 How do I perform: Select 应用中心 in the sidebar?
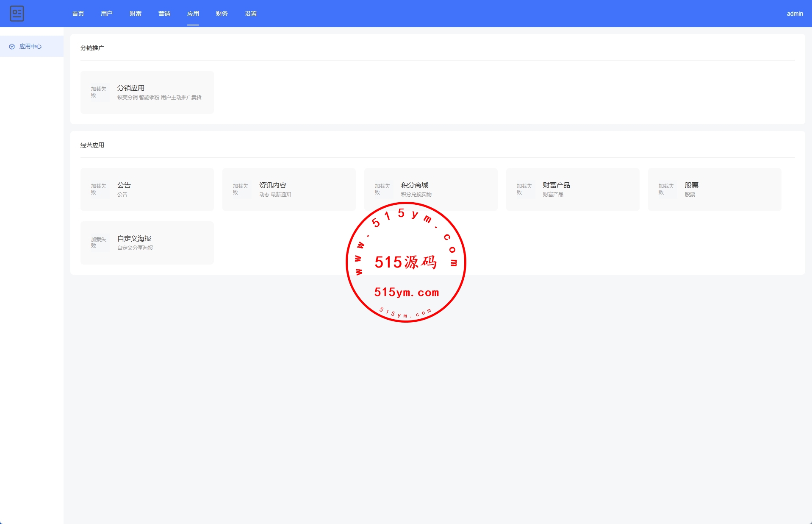click(x=30, y=47)
